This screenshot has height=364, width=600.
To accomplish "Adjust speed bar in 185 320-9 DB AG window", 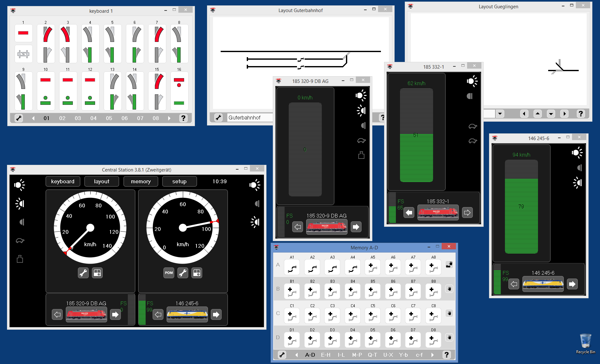I will (x=305, y=149).
